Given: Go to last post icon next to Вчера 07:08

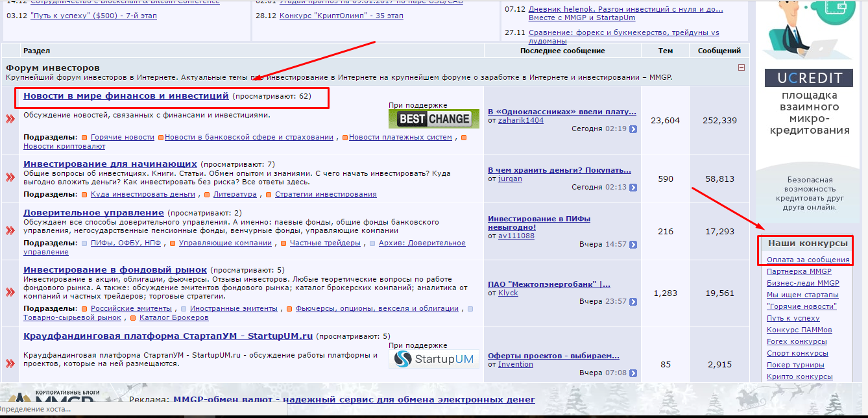Looking at the screenshot, I should point(633,373).
